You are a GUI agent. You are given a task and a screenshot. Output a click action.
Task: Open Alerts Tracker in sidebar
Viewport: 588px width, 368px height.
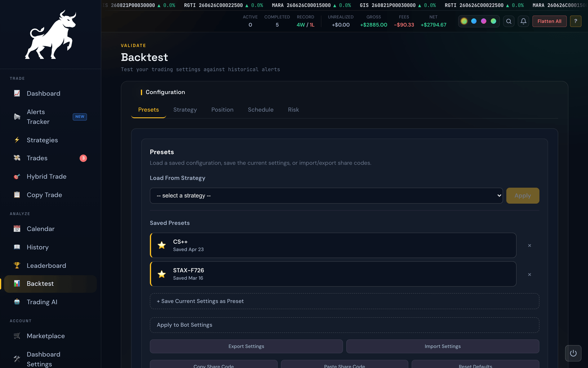51,117
